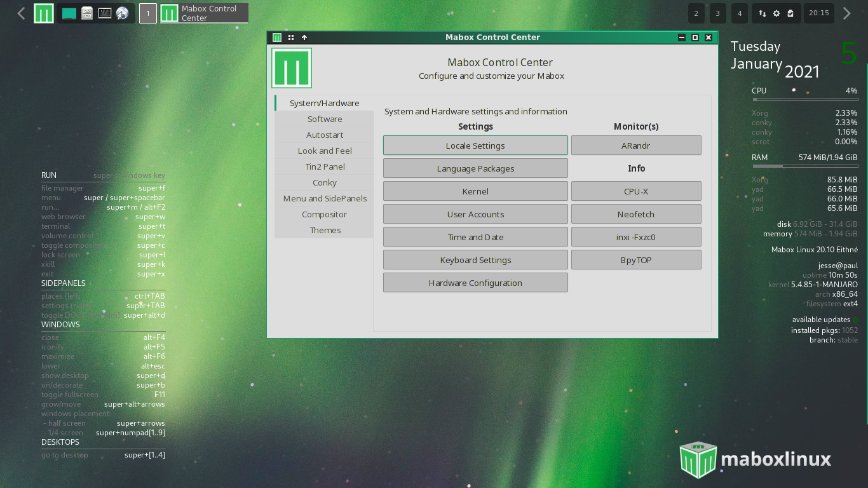The height and width of the screenshot is (488, 868).
Task: Open the Mabox main menu launcher in panel
Action: [x=44, y=13]
